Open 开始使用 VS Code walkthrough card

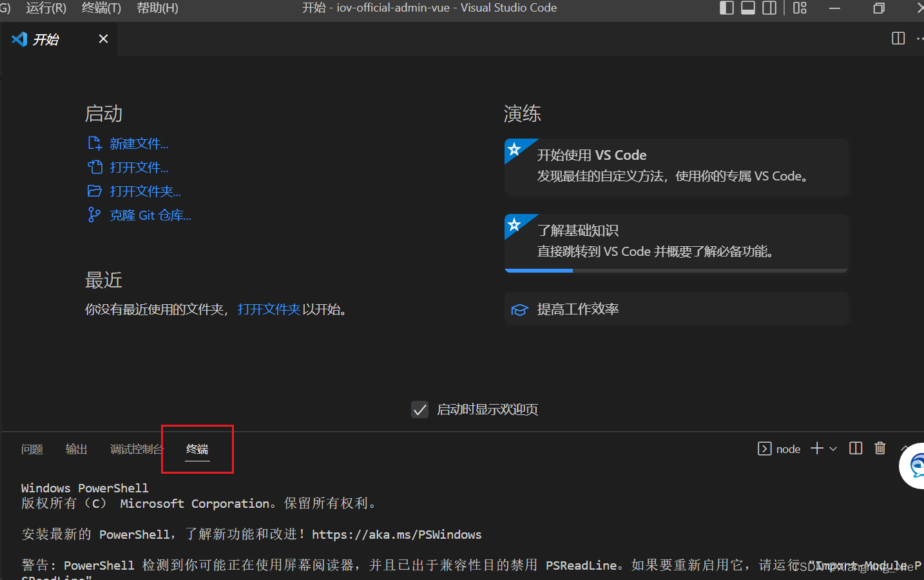tap(677, 167)
